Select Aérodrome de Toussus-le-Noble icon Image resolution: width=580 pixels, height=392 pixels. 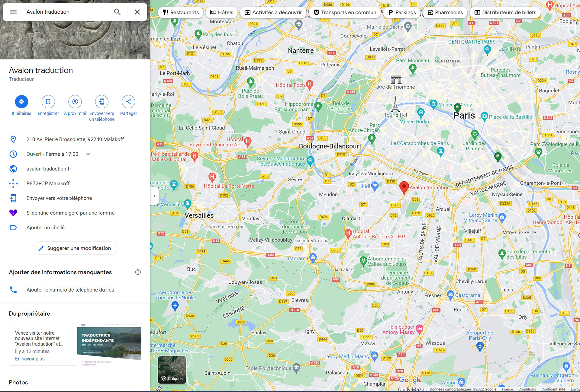[175, 306]
